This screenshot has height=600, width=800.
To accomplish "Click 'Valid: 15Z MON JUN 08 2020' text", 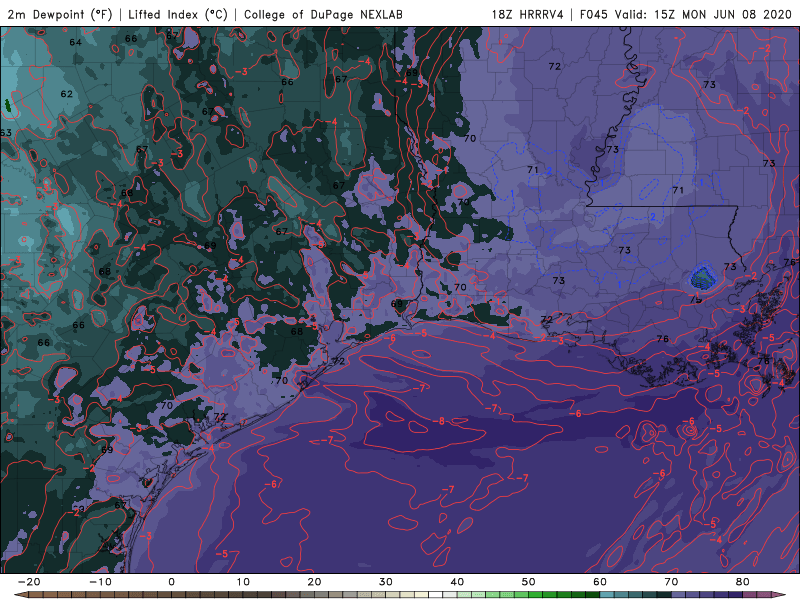I will (x=703, y=14).
